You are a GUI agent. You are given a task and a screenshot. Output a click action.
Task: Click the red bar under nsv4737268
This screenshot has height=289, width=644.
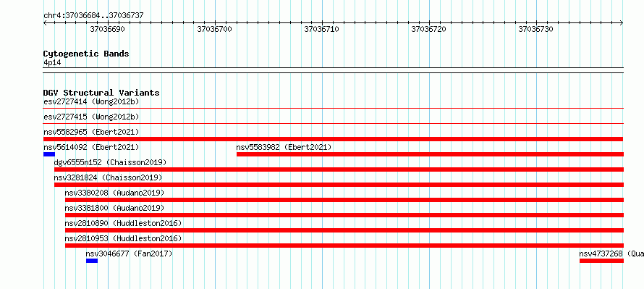pyautogui.click(x=601, y=261)
